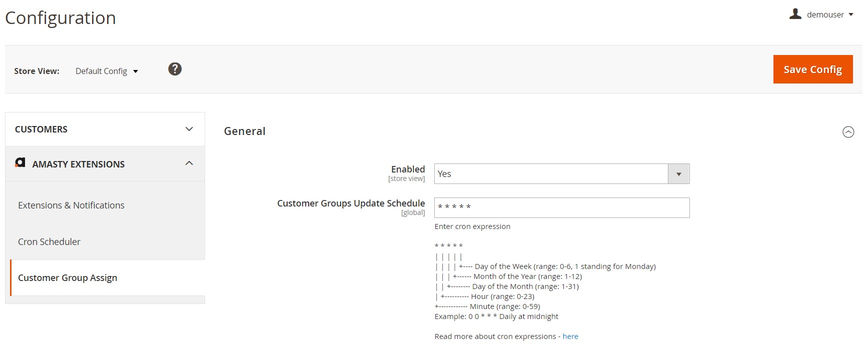The image size is (868, 352).
Task: Click the AMASTY EXTENSIONS tab label
Action: point(79,164)
